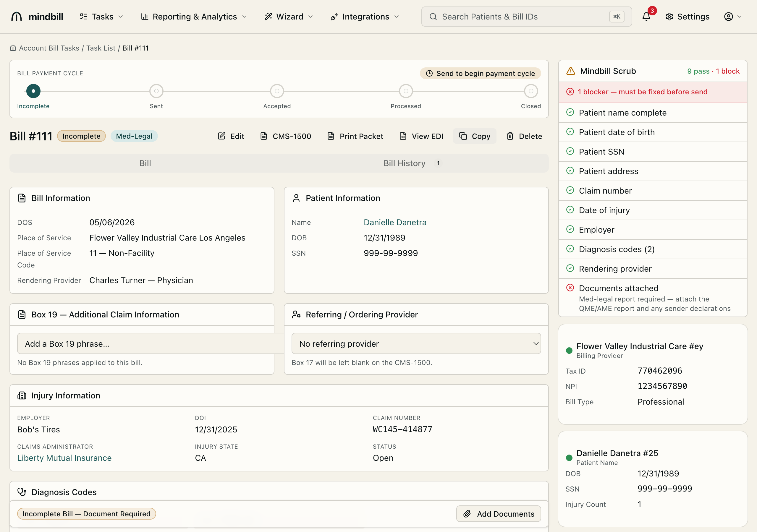Click the Add Documents button
Screen dimensions: 757x532
(499, 514)
